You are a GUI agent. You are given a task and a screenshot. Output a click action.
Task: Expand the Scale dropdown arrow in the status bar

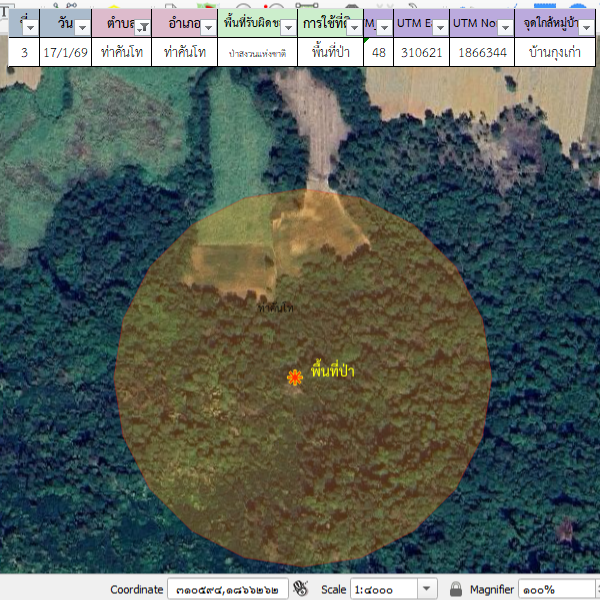427,589
